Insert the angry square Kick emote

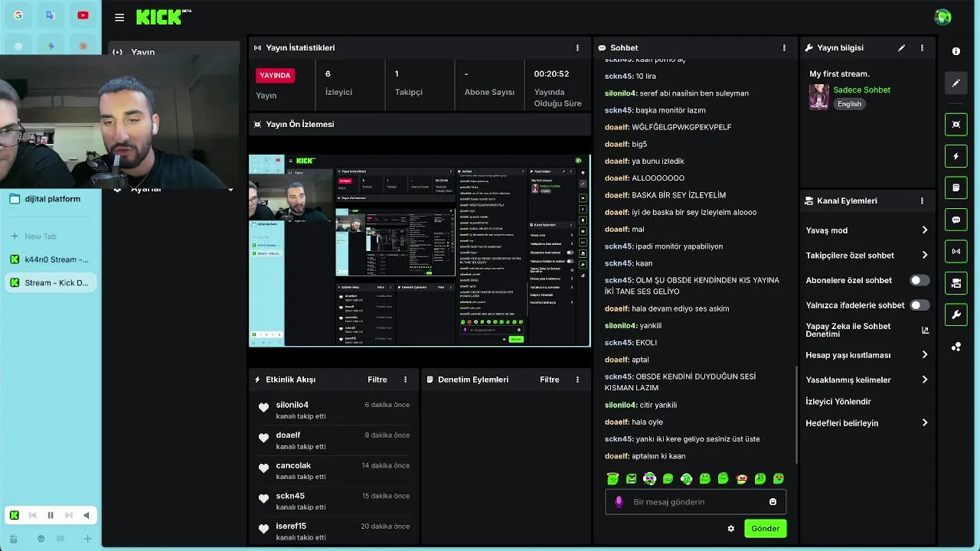(631, 478)
